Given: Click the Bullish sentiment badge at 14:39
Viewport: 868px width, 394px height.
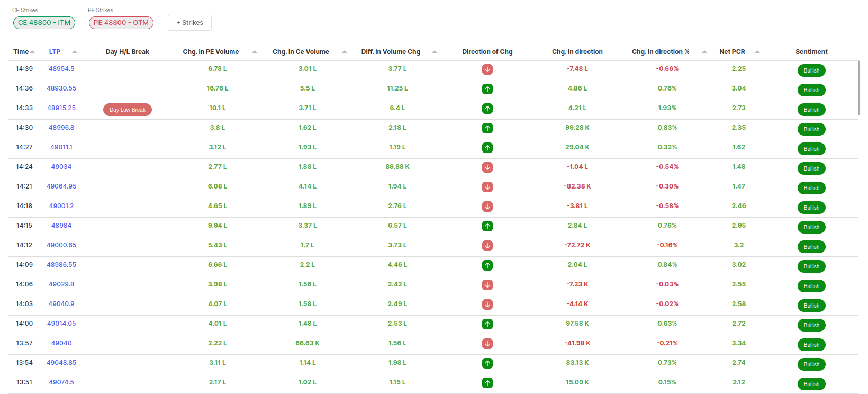Looking at the screenshot, I should pos(811,70).
